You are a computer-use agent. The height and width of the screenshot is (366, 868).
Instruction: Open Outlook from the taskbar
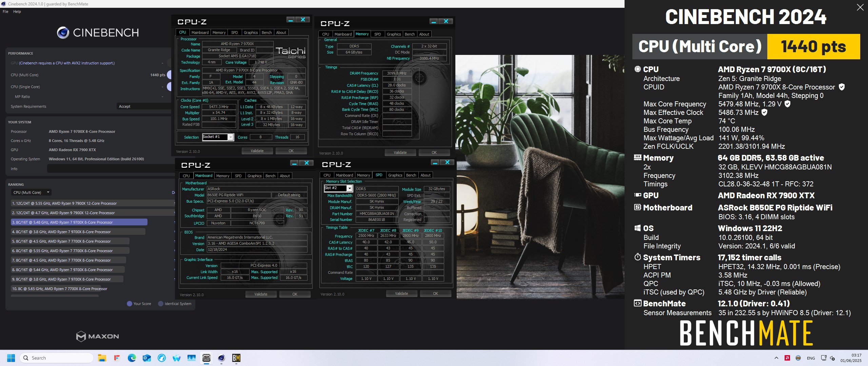[146, 358]
